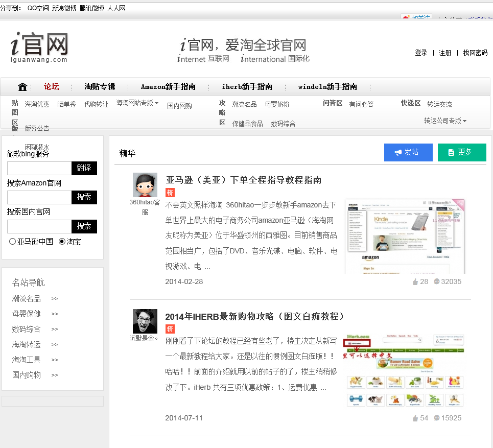Open Amazon tutorial screenshot thumbnail
This screenshot has width=493, height=448.
405,236
